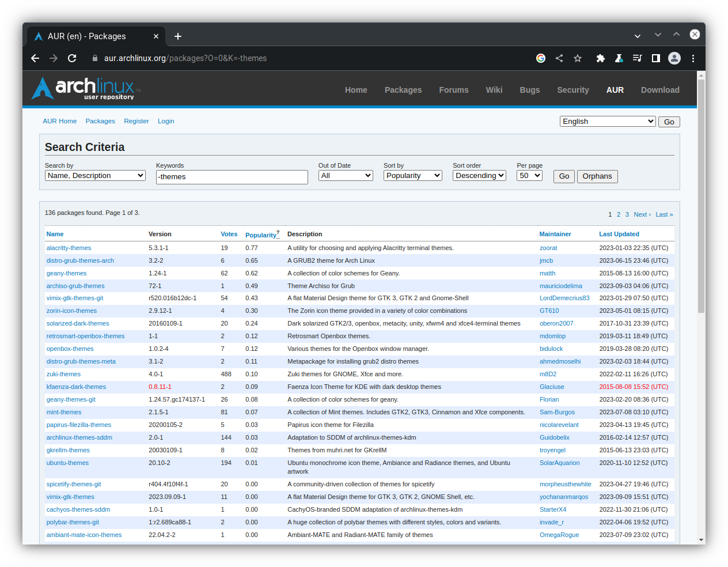Image resolution: width=728 pixels, height=567 pixels.
Task: Click the Register link
Action: coord(136,121)
